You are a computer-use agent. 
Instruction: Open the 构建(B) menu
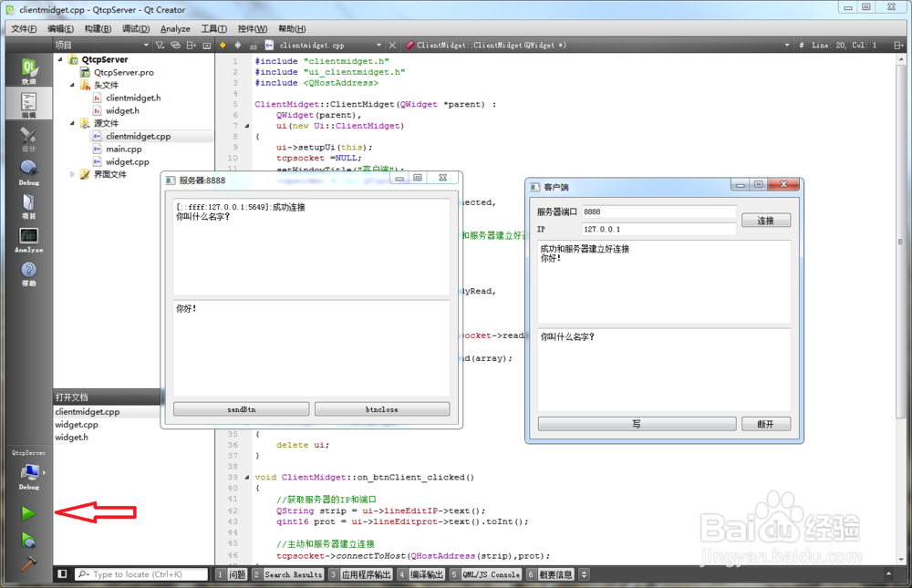pos(98,28)
